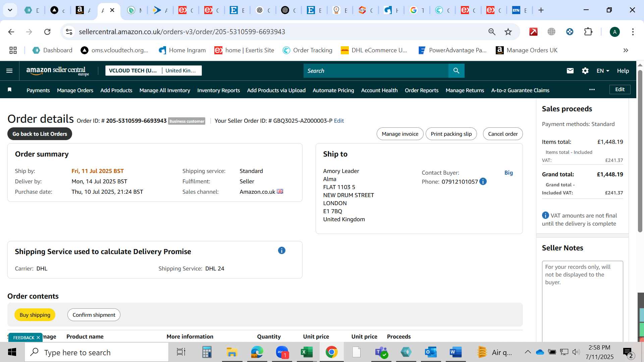
Task: Bookmark this page with the star icon
Action: point(508,32)
